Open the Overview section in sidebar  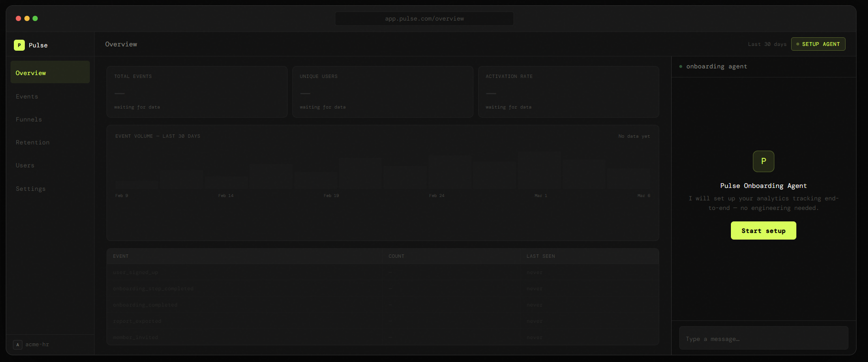[x=50, y=73]
